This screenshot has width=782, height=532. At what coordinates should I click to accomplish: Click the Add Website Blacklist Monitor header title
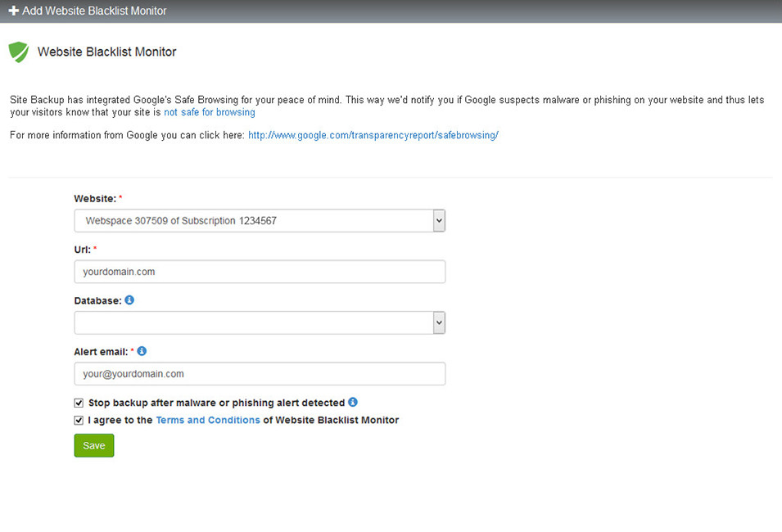(x=94, y=11)
